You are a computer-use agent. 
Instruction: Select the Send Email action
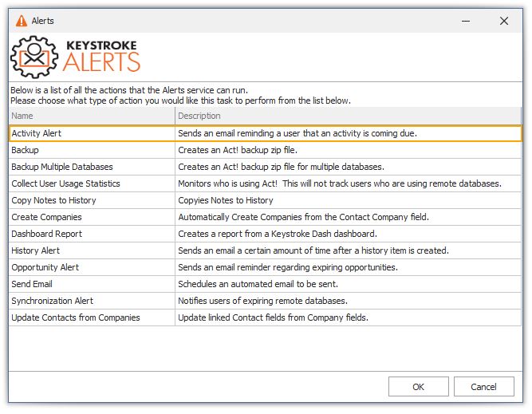point(265,284)
